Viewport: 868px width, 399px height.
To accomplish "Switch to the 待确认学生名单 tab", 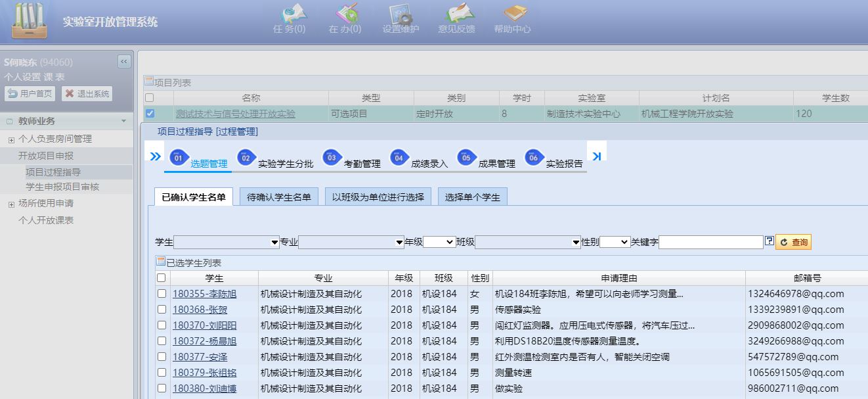I will (279, 197).
